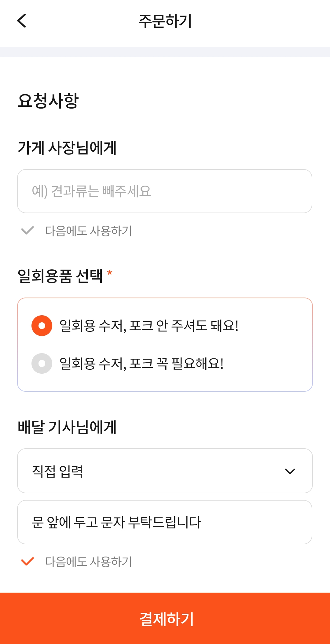
Task: Go back using the top-left arrow
Action: pyautogui.click(x=22, y=21)
